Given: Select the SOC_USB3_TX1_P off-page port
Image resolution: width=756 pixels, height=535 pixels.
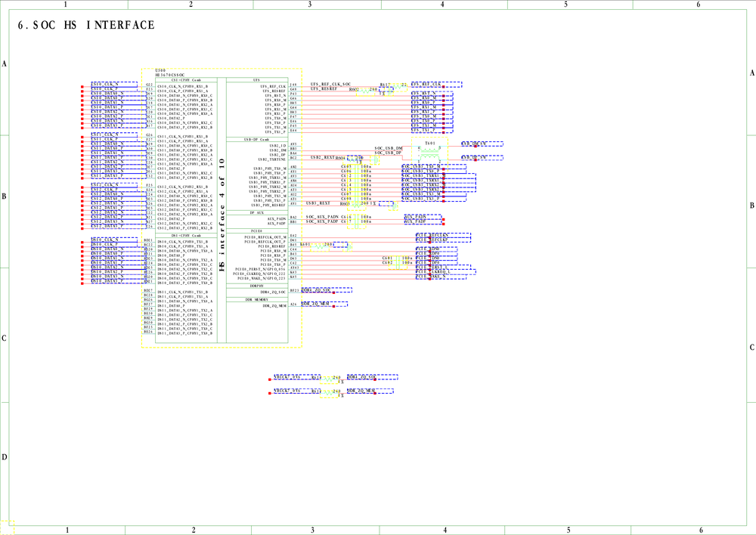Looking at the screenshot, I should (434, 199).
